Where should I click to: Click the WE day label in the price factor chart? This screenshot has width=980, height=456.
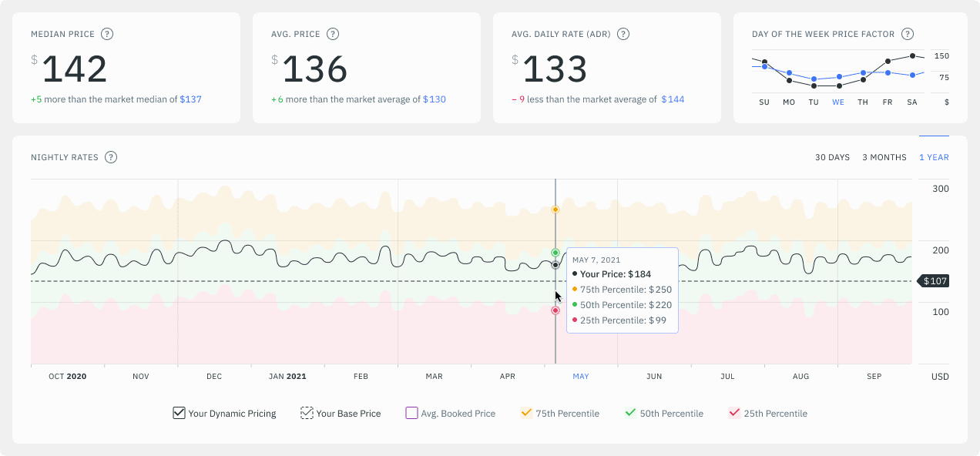(838, 102)
